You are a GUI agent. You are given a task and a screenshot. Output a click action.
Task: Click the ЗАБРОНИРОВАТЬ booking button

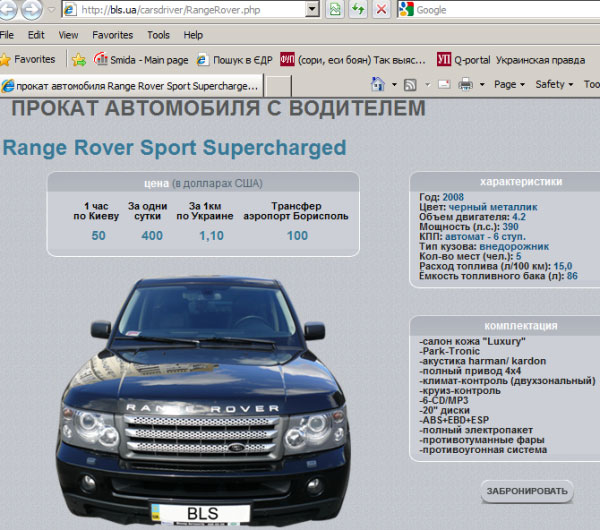click(528, 491)
